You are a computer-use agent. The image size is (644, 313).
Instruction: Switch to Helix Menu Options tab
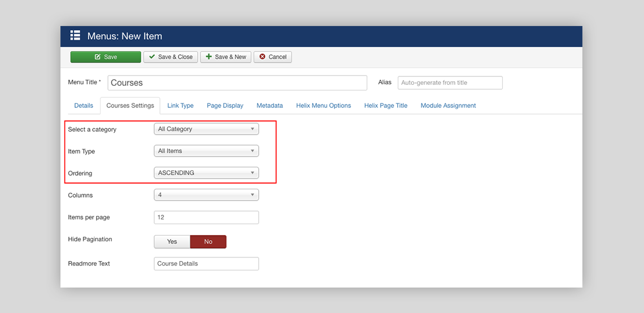(x=323, y=106)
